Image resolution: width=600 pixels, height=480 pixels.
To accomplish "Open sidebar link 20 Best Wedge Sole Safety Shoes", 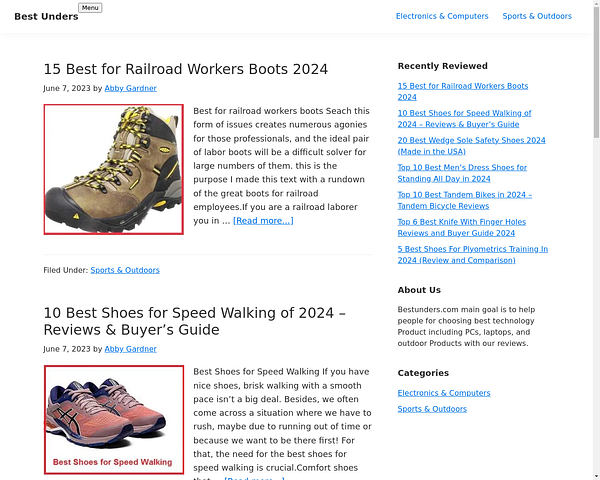I will coord(471,146).
